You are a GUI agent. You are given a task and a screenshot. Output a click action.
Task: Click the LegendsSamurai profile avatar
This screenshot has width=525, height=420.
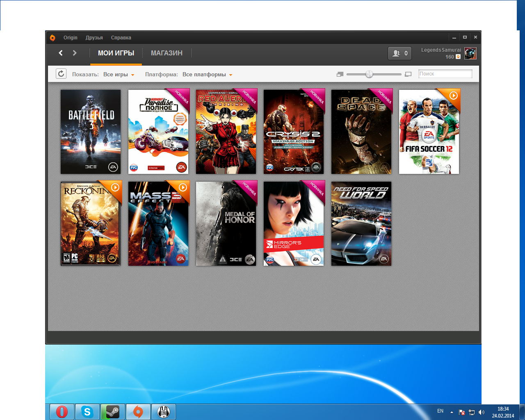470,54
